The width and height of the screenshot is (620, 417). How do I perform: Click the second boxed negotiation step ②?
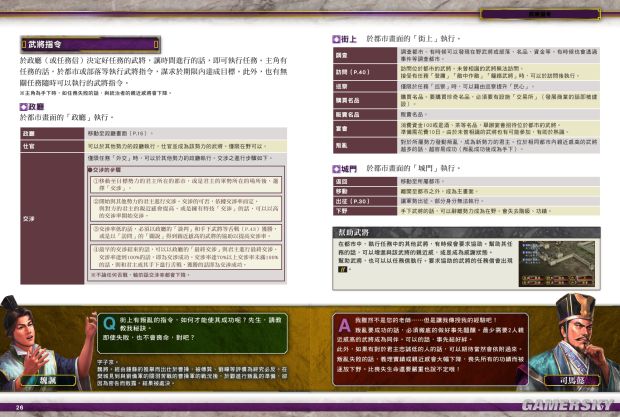[x=186, y=209]
